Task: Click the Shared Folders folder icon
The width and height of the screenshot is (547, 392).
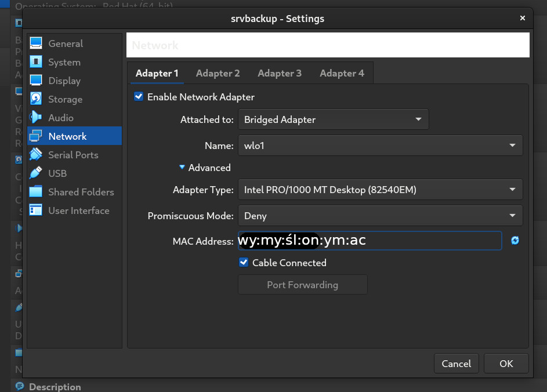Action: (x=36, y=192)
